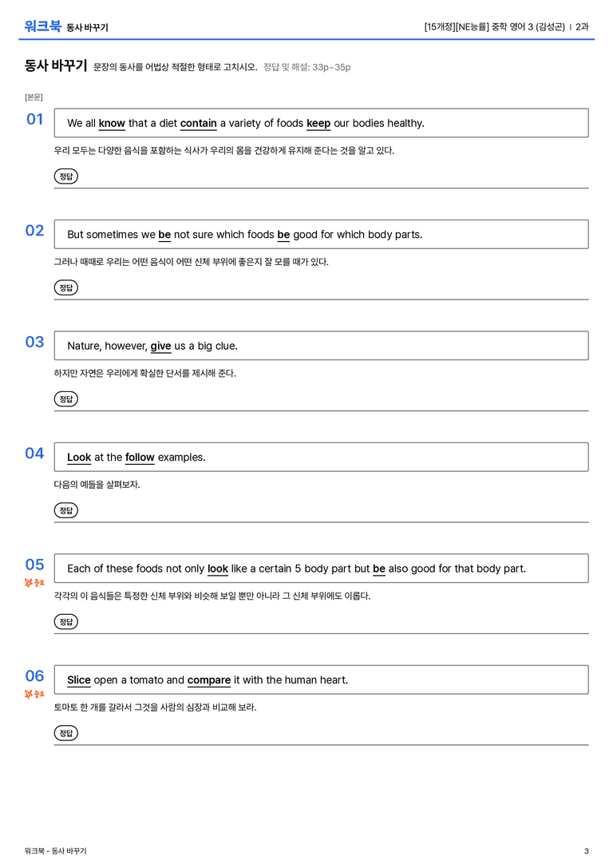Click the underlined verb 'compare' in sentence 06

208,680
